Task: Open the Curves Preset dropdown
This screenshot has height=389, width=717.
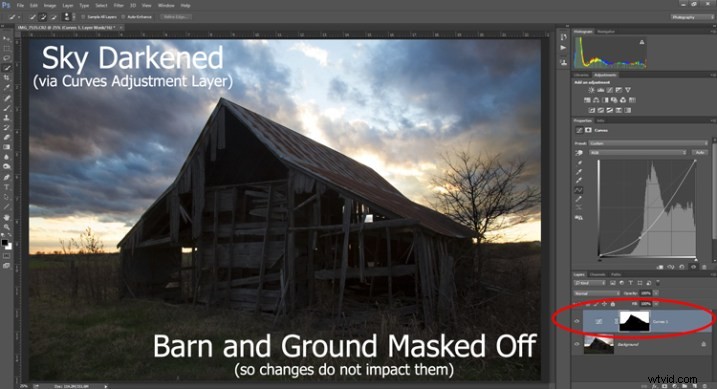Action: click(x=648, y=143)
